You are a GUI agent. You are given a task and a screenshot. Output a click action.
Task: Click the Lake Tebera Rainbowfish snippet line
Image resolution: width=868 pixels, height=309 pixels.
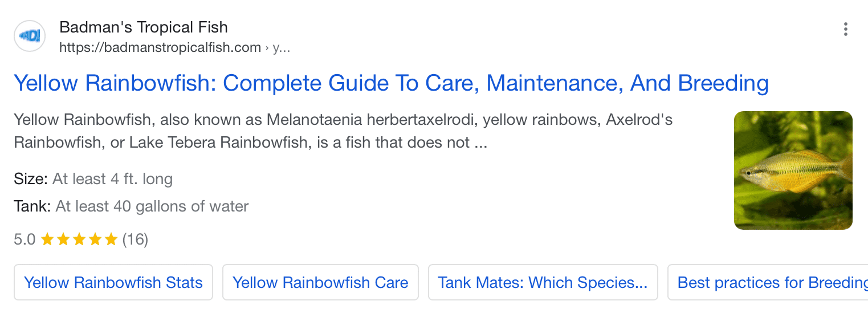click(251, 142)
